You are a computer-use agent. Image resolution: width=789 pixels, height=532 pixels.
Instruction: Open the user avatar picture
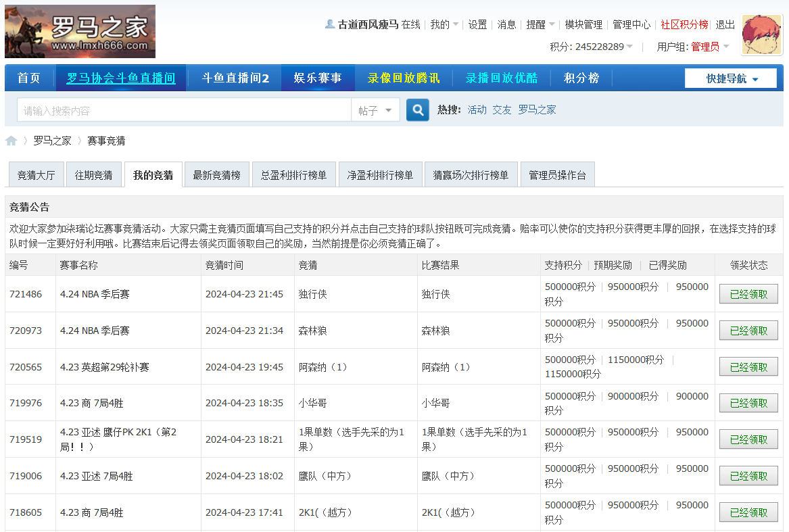point(762,34)
